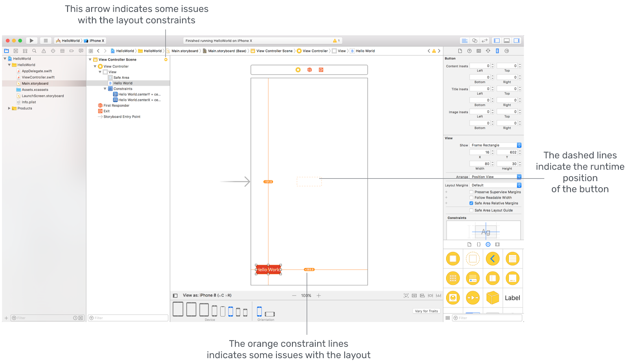
Task: Show the Object library tab
Action: pyautogui.click(x=488, y=244)
